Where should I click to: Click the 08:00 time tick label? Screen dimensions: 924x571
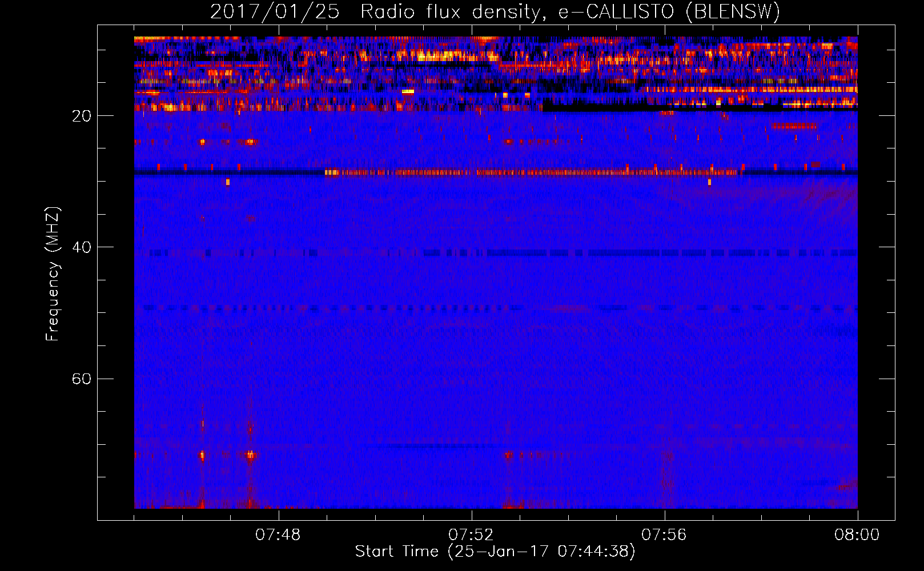click(857, 535)
